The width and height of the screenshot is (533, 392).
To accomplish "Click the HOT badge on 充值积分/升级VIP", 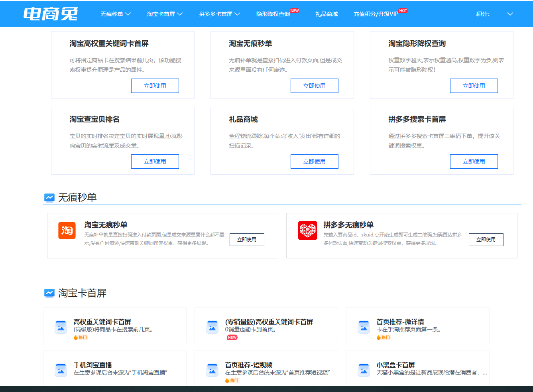I will 403,11.
